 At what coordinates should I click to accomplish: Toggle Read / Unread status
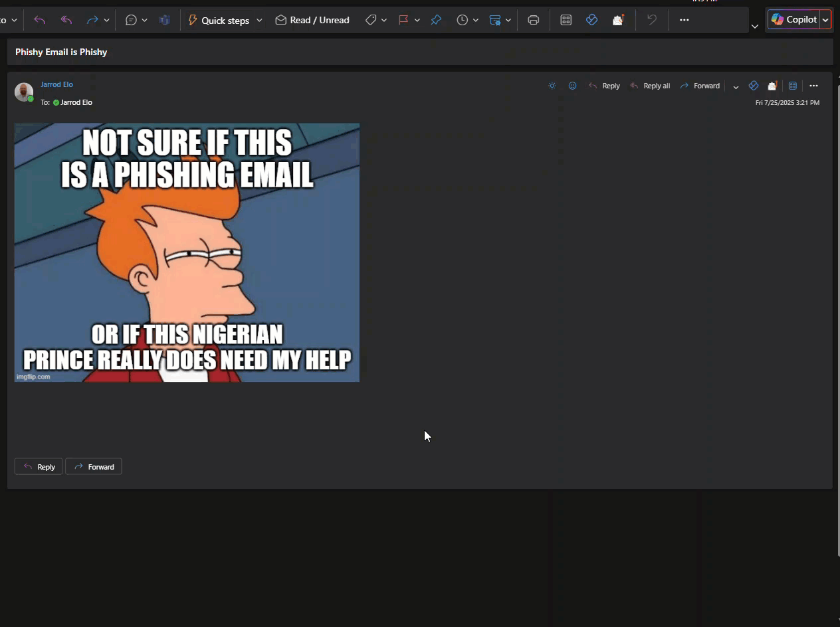(x=312, y=21)
